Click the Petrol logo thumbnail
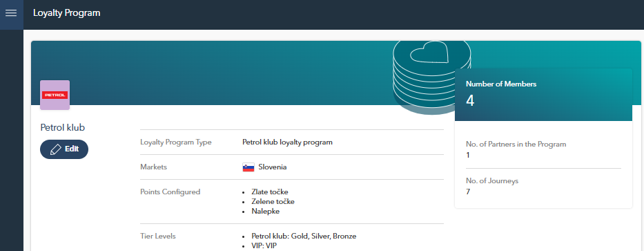The width and height of the screenshot is (644, 251). pyautogui.click(x=55, y=95)
